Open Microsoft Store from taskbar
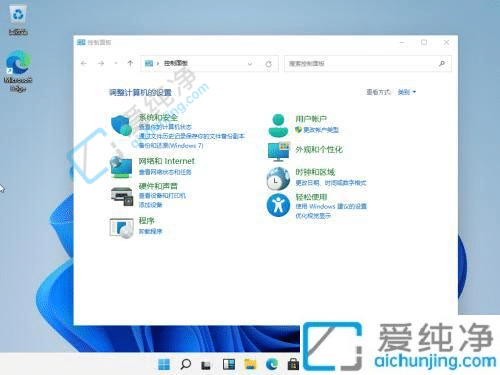 point(293,364)
